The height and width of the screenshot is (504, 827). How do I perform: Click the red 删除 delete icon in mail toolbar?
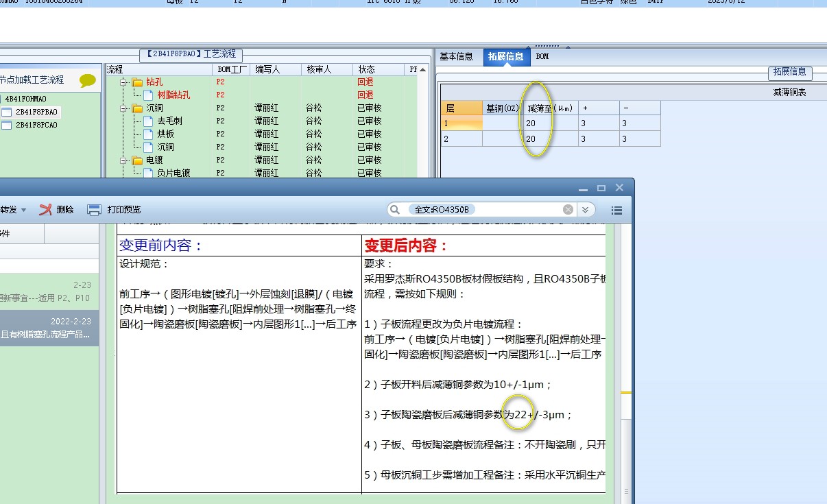pos(45,210)
